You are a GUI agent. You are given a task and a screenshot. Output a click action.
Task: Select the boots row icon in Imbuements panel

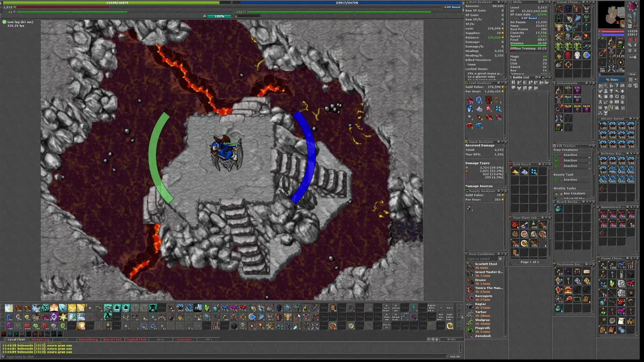[x=558, y=118]
